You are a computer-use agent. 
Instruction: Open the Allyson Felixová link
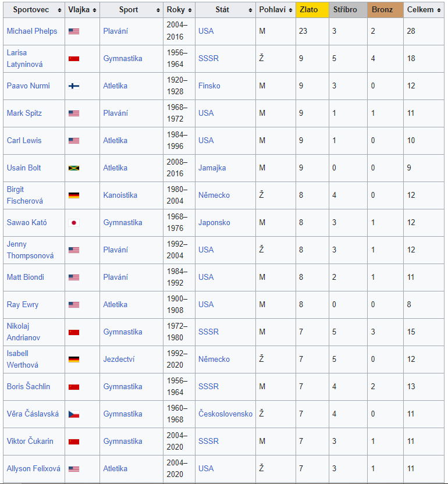coord(34,468)
